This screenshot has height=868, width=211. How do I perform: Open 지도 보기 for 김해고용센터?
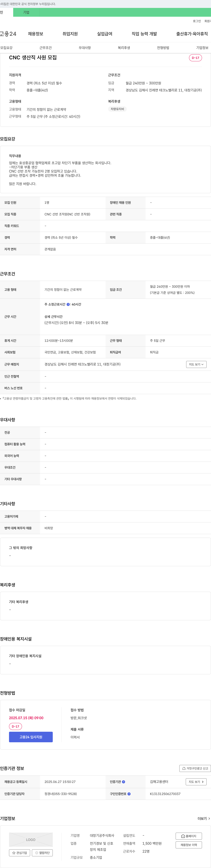(x=196, y=782)
